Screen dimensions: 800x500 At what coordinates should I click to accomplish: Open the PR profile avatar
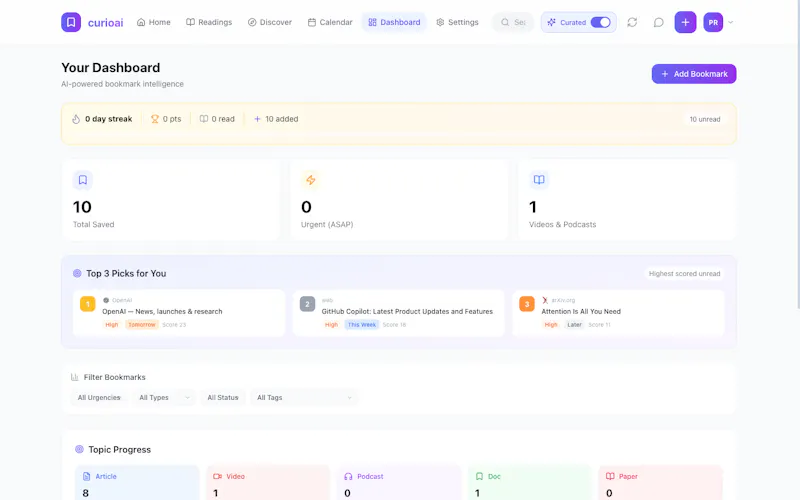[x=713, y=22]
